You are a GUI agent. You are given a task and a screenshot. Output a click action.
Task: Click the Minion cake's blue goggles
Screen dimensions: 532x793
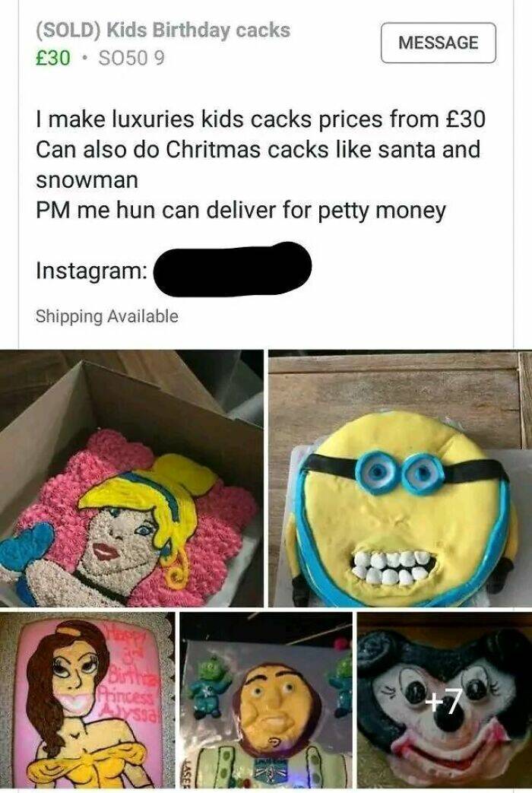click(397, 466)
